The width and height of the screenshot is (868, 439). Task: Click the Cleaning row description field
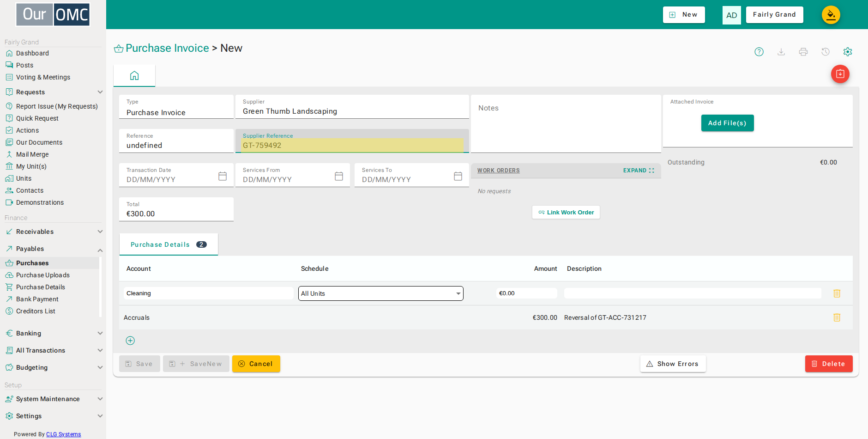coord(693,293)
